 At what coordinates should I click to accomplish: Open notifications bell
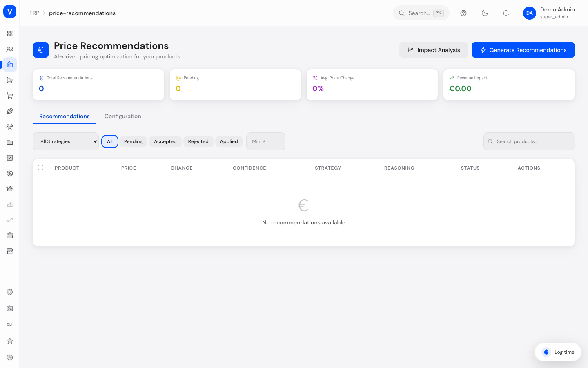(506, 13)
